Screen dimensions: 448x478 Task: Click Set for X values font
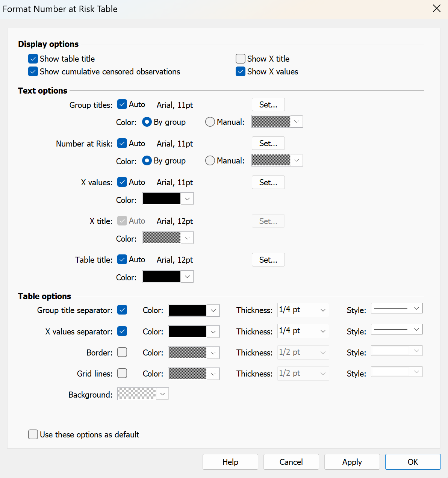pyautogui.click(x=268, y=182)
